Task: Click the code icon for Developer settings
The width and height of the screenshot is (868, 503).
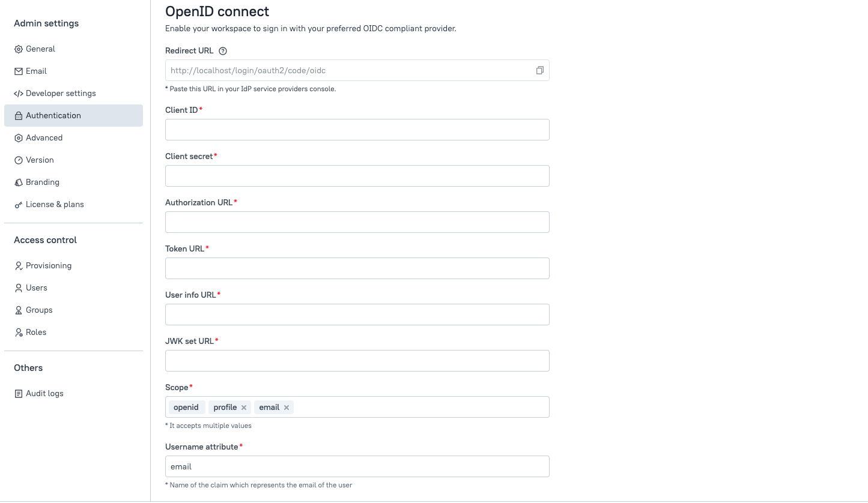Action: coord(19,93)
